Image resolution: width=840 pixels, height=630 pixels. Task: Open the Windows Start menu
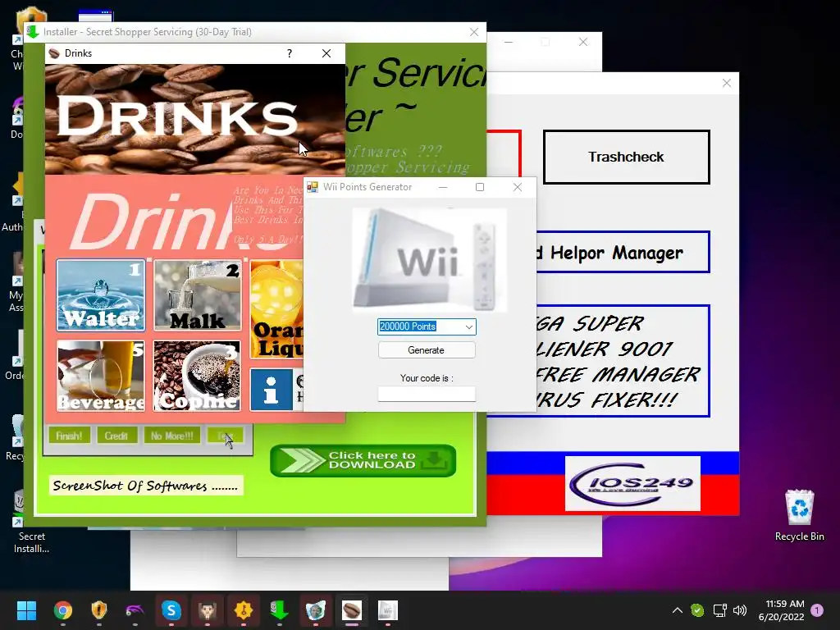(26, 610)
